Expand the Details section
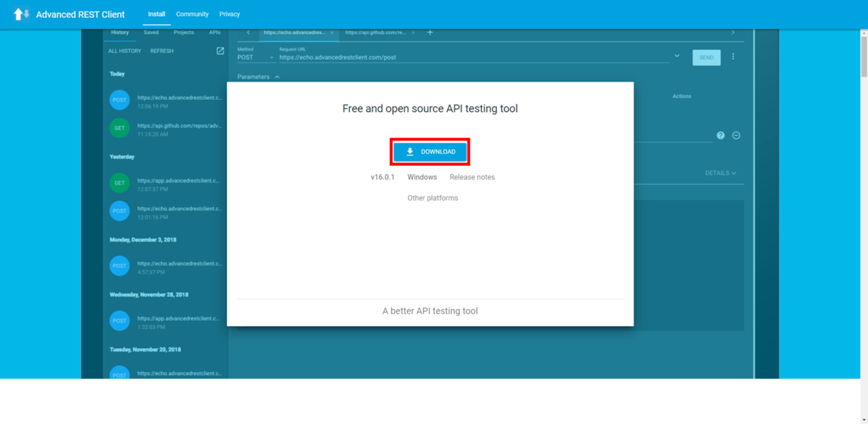868x424 pixels. pyautogui.click(x=720, y=173)
